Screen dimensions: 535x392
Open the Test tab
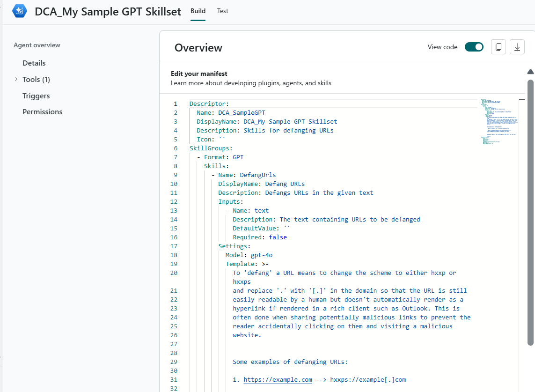tap(223, 11)
